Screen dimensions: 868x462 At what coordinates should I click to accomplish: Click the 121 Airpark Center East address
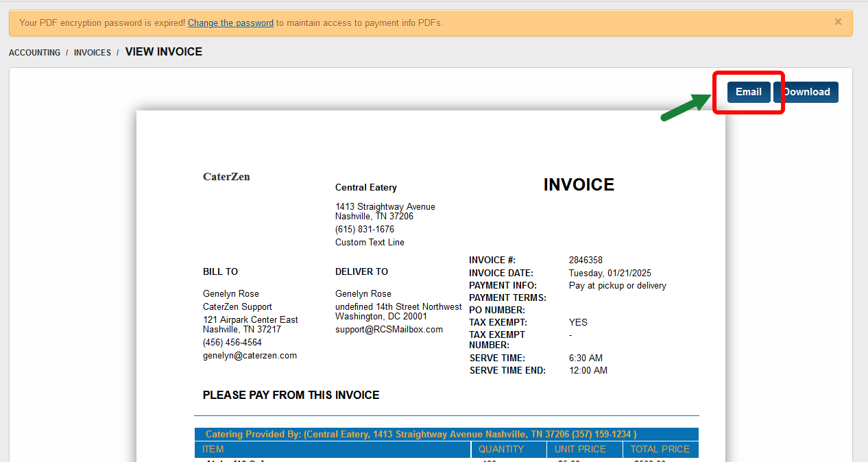pos(250,320)
